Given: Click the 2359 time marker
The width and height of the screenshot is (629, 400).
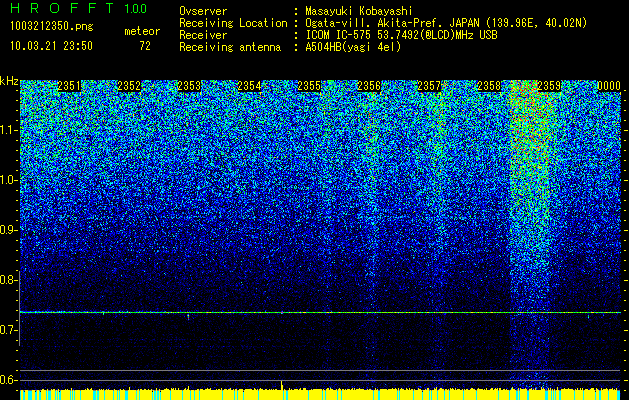Looking at the screenshot, I should coord(549,86).
